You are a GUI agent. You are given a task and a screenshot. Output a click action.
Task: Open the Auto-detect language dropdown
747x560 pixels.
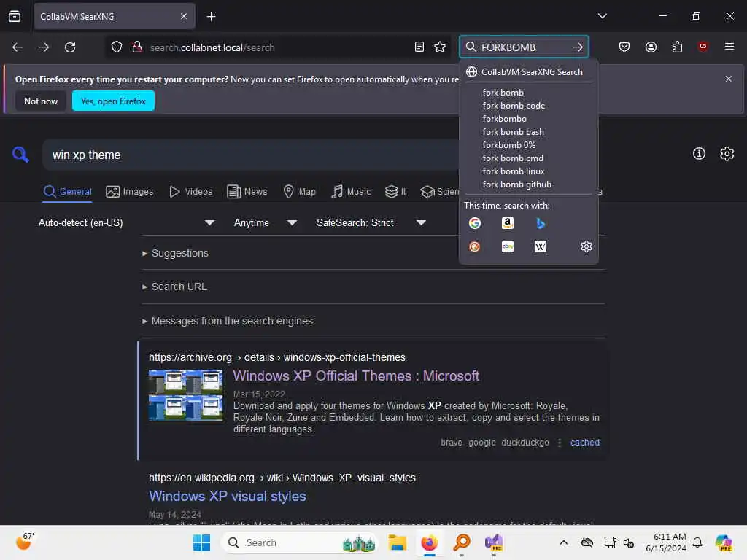(126, 223)
